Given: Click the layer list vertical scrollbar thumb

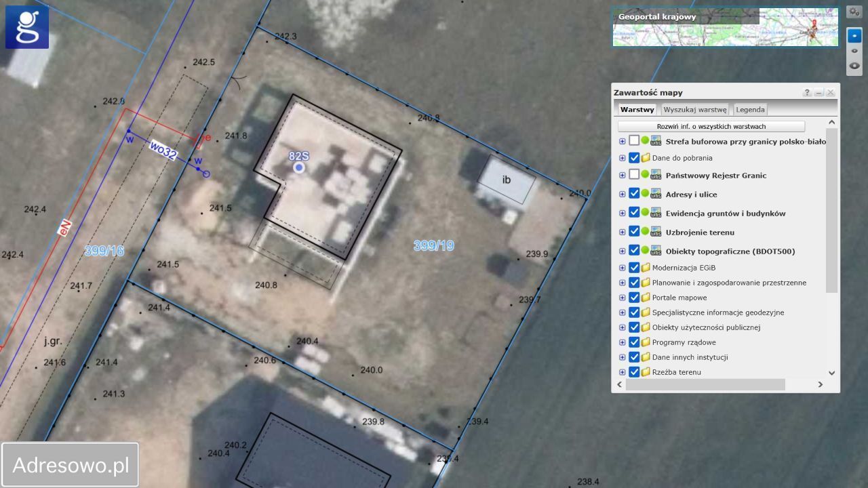Looking at the screenshot, I should (832, 210).
